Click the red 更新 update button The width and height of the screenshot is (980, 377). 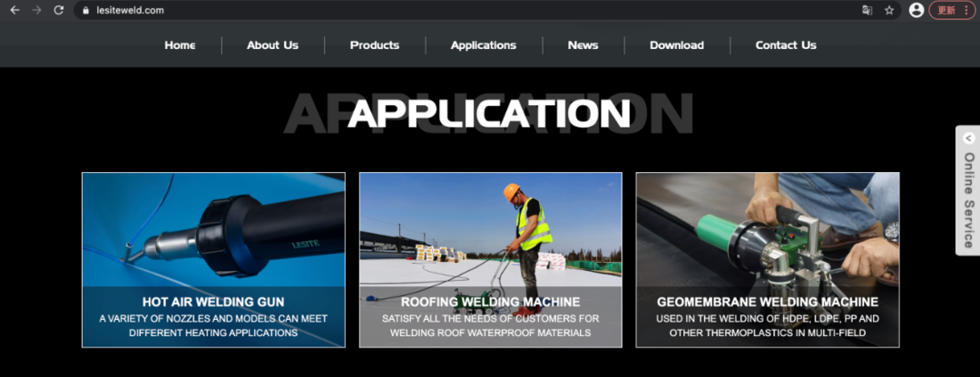(952, 10)
